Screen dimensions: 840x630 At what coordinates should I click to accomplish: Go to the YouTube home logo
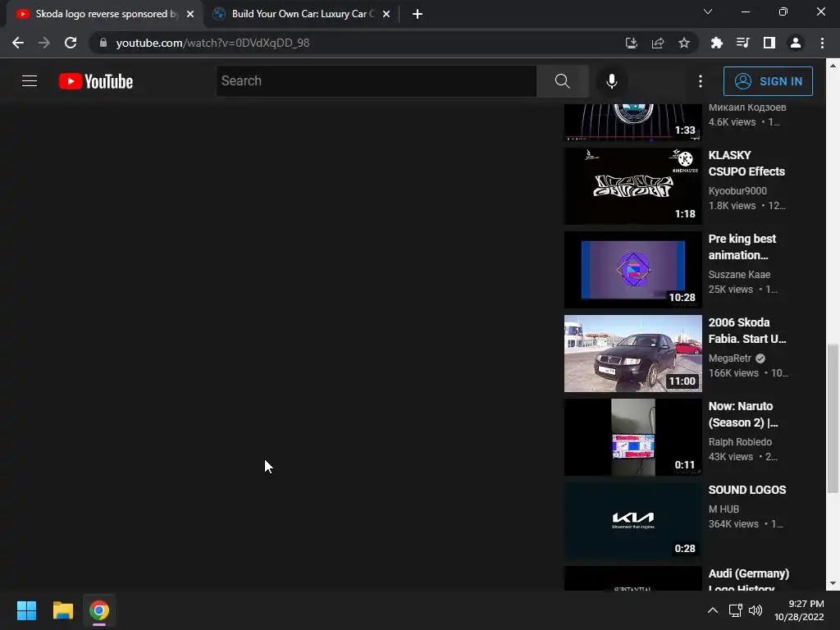pos(96,81)
